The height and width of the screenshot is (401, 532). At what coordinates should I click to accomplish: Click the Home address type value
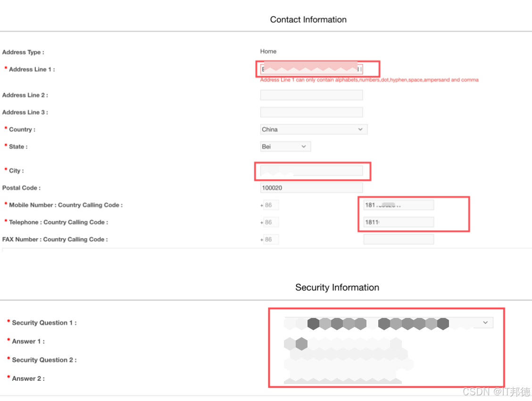point(268,51)
